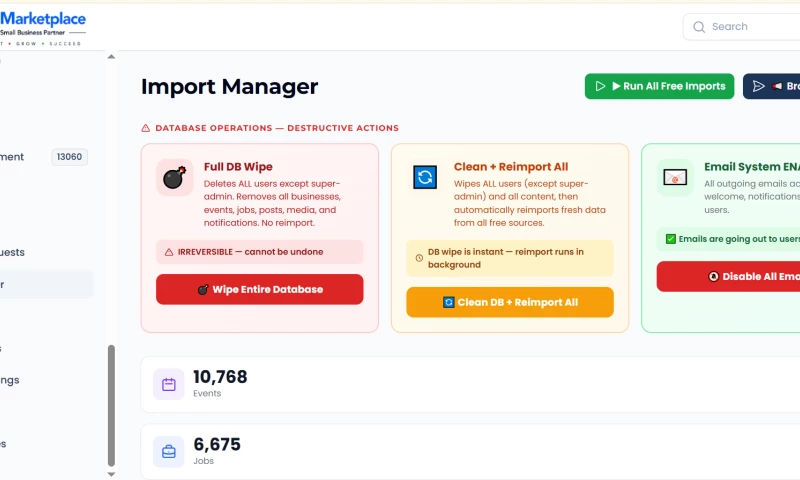This screenshot has width=800, height=480.
Task: Click the green checkmark next to Emails are going out
Action: click(x=671, y=239)
